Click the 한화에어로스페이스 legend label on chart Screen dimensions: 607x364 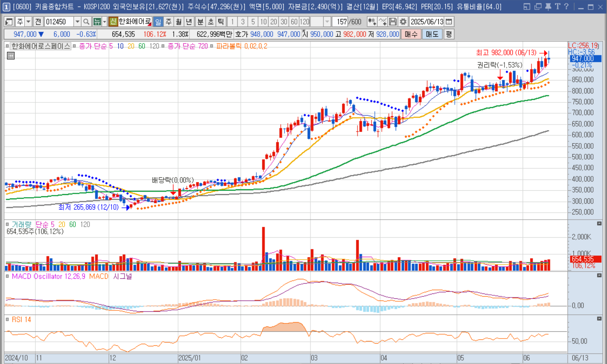41,46
